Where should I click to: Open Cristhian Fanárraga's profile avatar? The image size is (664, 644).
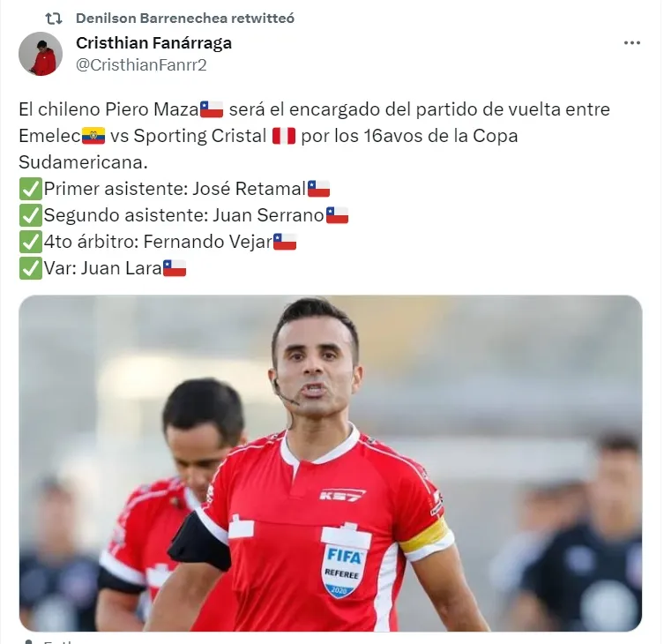pos(41,54)
